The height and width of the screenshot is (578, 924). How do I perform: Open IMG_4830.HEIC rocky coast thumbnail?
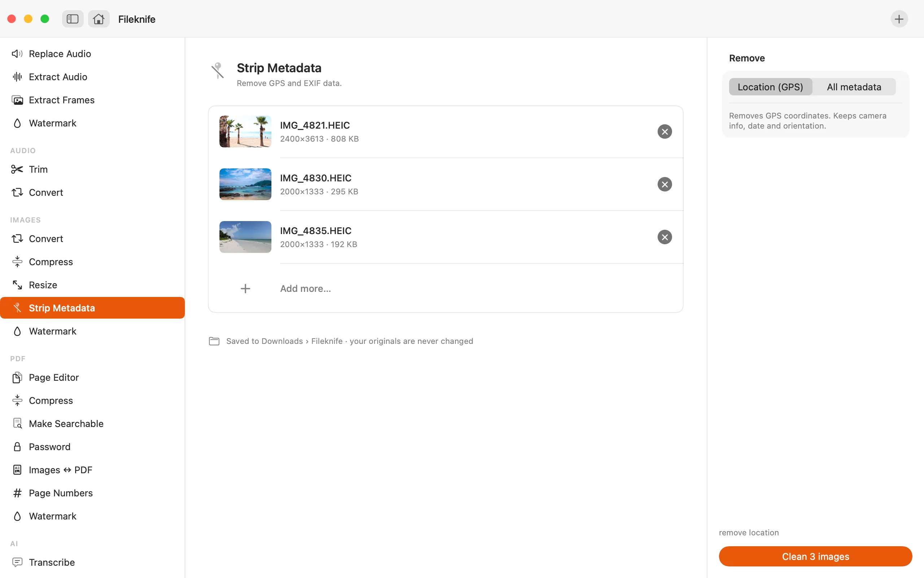(x=245, y=184)
